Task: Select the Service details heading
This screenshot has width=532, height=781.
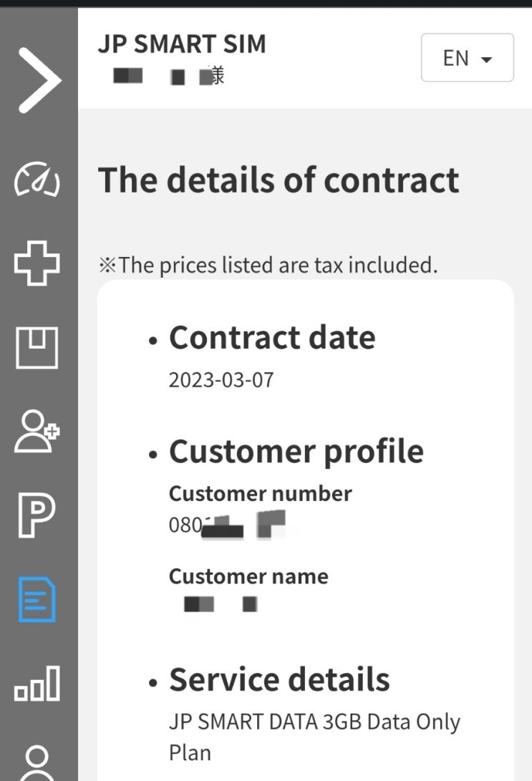Action: click(x=279, y=679)
